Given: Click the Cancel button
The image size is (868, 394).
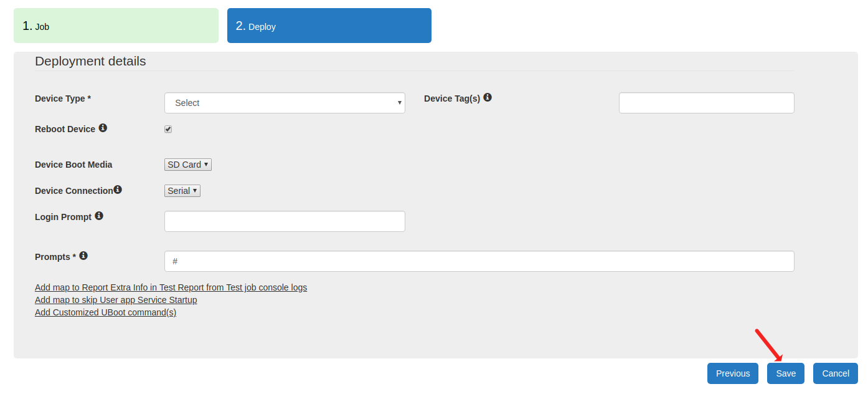Looking at the screenshot, I should point(835,373).
